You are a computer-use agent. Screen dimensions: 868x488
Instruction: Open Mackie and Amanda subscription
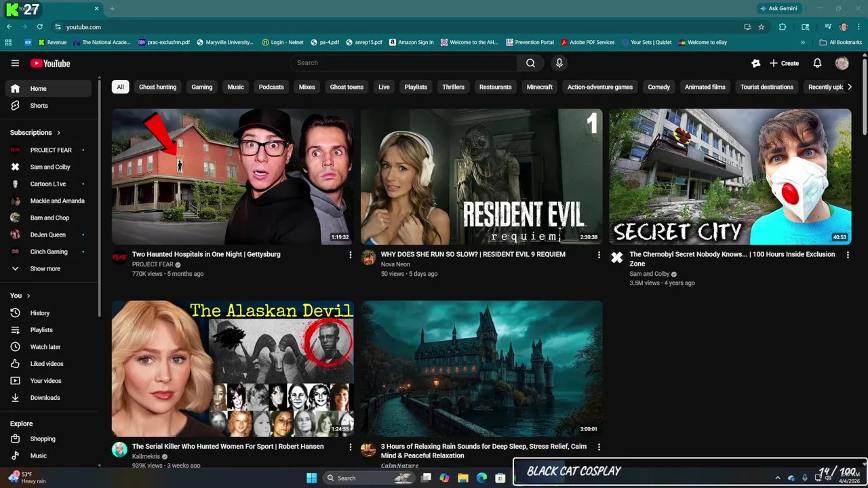click(x=48, y=201)
